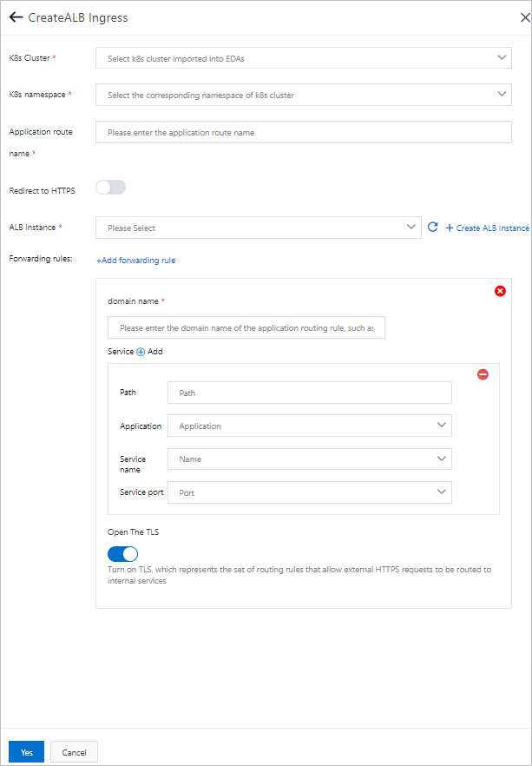The width and height of the screenshot is (532, 766).
Task: Turn off the Open The TLS switch
Action: [x=122, y=554]
